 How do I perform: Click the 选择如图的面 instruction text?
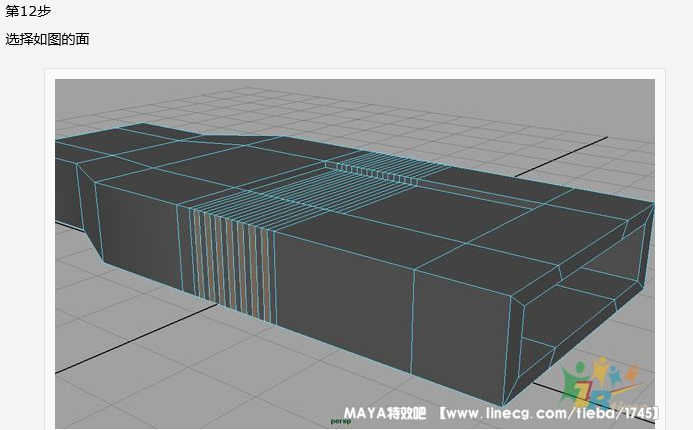tap(47, 39)
